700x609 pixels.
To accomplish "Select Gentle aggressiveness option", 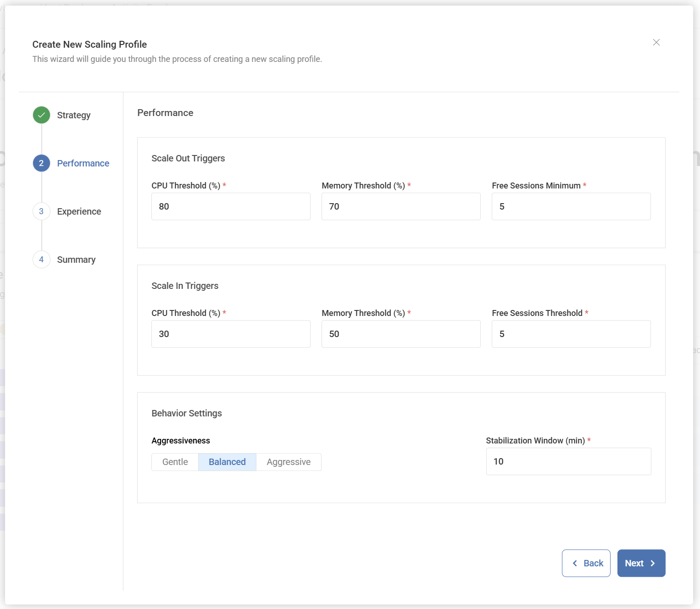I will (x=175, y=462).
